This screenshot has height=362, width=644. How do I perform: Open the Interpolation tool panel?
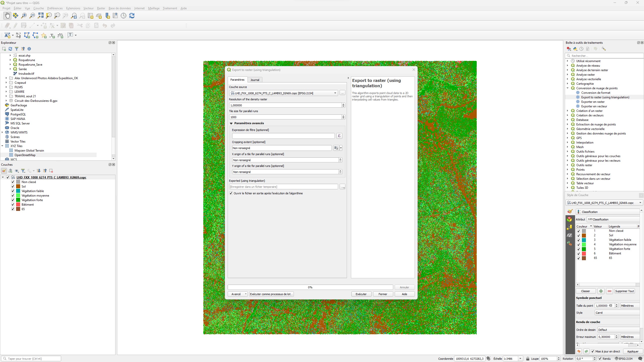pos(585,142)
